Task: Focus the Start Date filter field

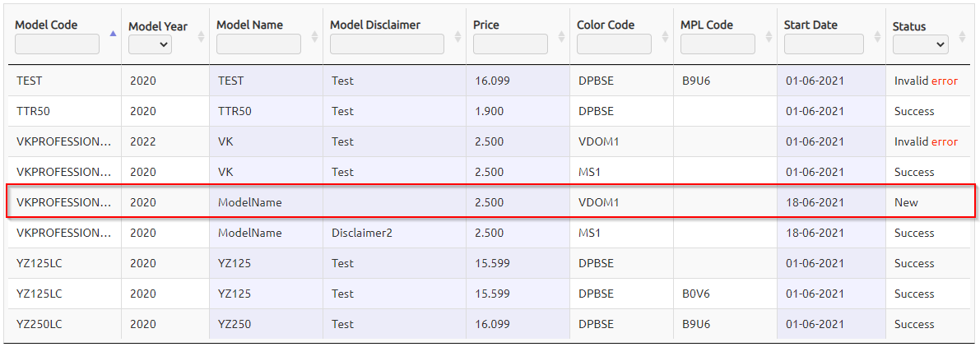Action: [824, 44]
